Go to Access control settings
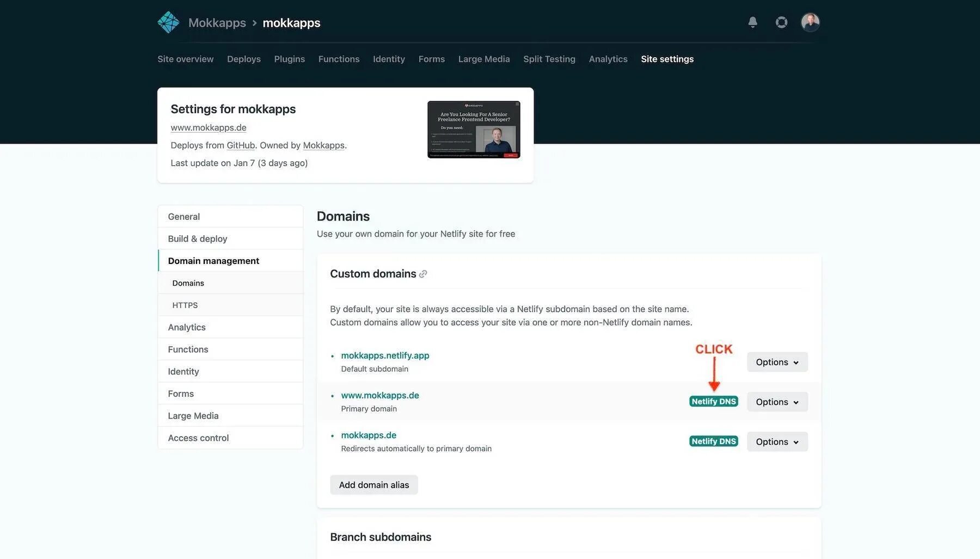 click(x=230, y=438)
